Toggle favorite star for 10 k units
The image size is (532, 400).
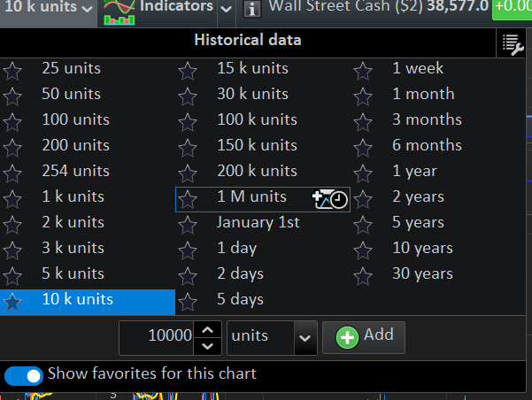(12, 301)
